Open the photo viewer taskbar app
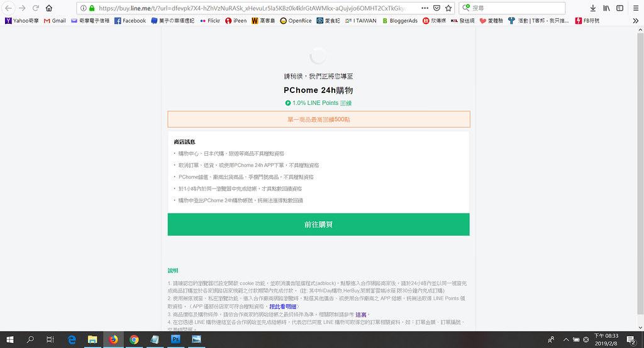The width and height of the screenshot is (644, 348). pyautogui.click(x=196, y=339)
